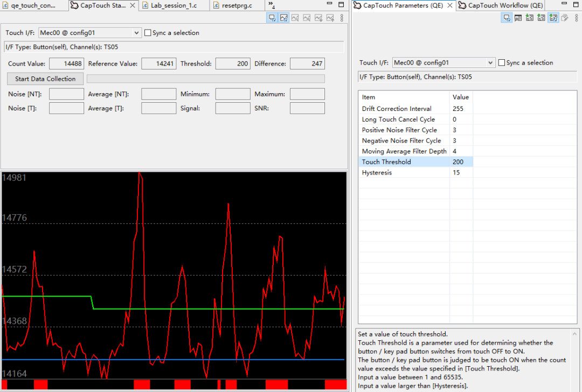Enable Sync a selection in Status view
This screenshot has height=392, width=582.
pos(148,33)
